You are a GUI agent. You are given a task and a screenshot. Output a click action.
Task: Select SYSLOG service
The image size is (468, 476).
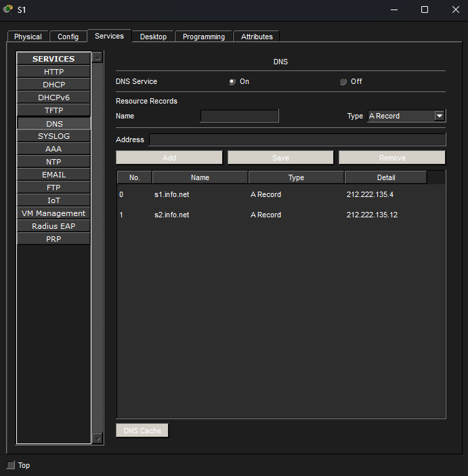pos(54,136)
